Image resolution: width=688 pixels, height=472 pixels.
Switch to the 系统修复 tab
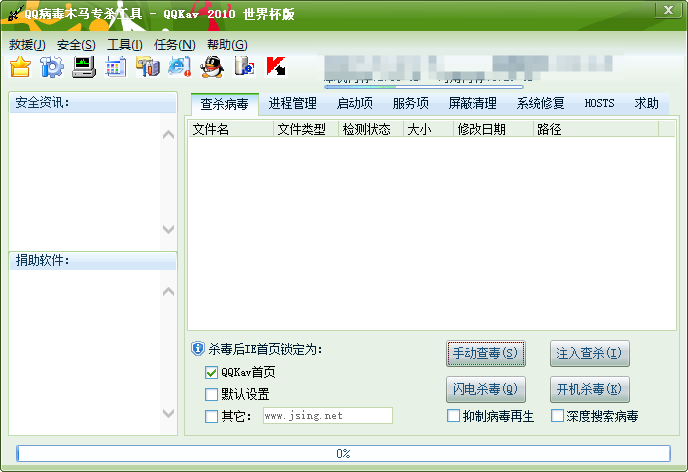point(540,104)
